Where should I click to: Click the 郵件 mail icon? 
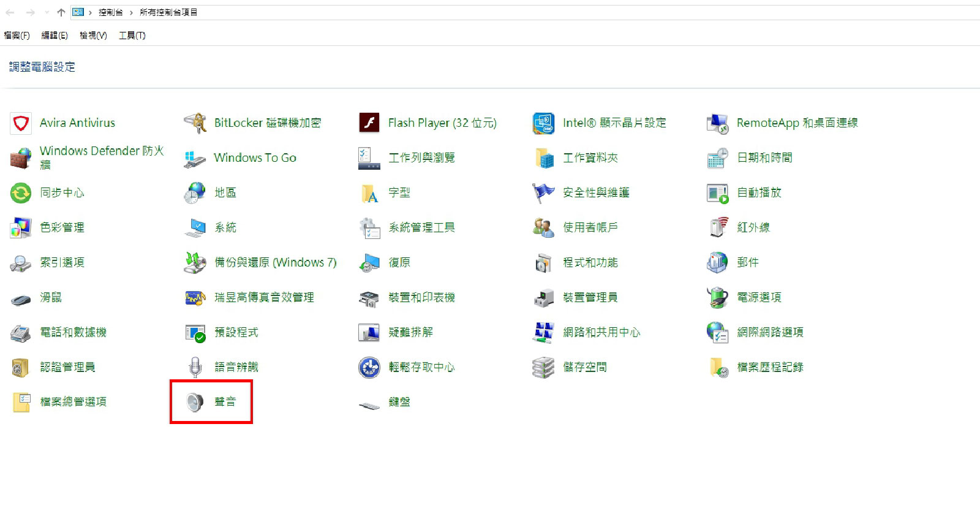point(717,263)
